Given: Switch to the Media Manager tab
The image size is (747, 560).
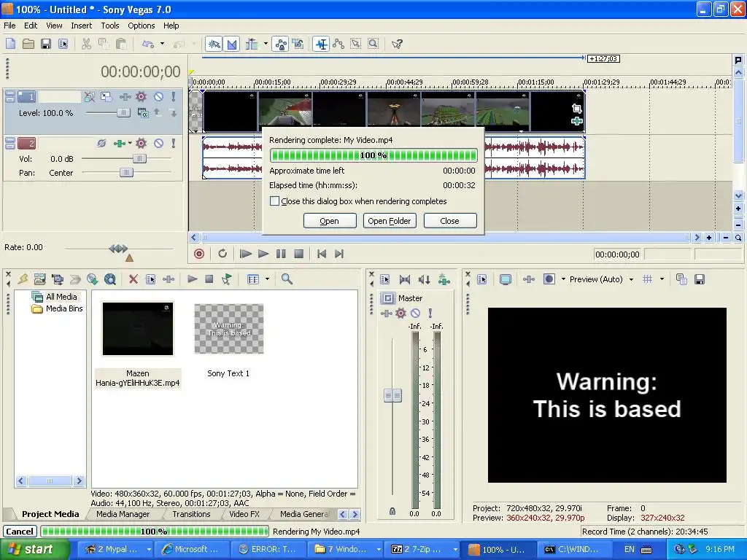Looking at the screenshot, I should point(123,514).
